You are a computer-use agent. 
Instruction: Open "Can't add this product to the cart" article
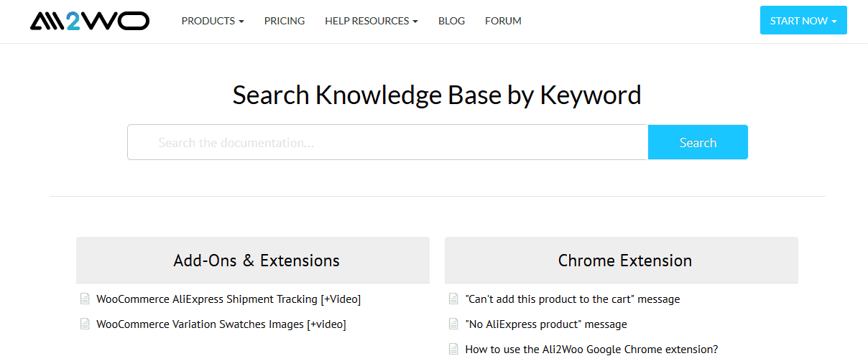[573, 299]
